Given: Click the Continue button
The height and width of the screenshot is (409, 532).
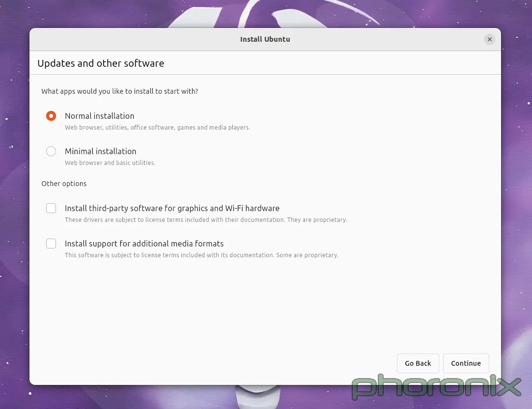Looking at the screenshot, I should [466, 363].
